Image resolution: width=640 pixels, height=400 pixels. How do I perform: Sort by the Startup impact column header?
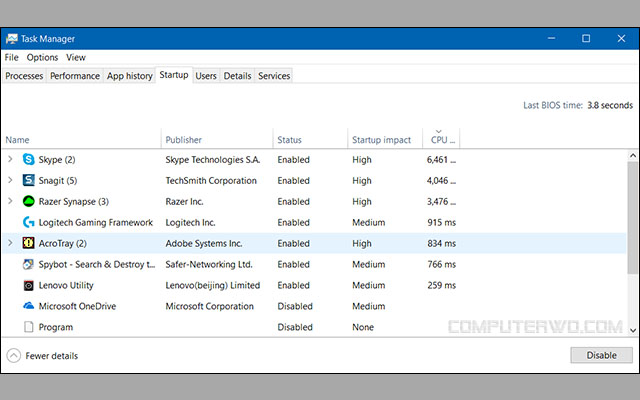tap(385, 140)
